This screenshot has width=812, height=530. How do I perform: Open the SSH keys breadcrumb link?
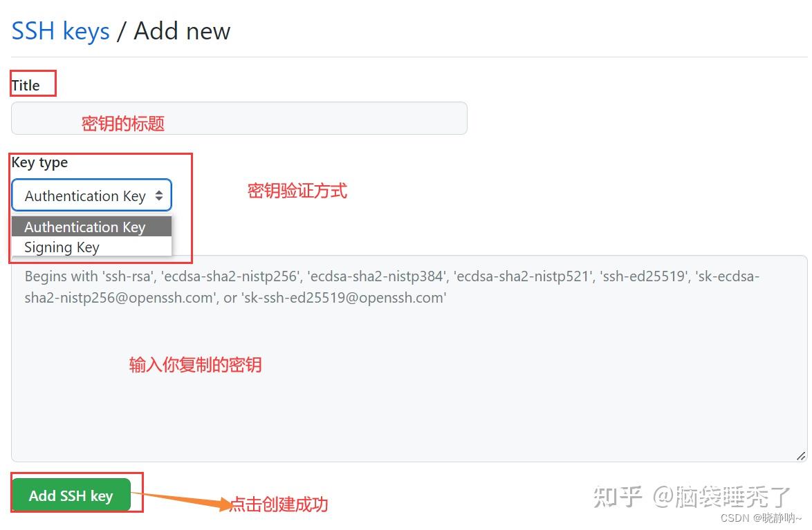click(x=61, y=31)
